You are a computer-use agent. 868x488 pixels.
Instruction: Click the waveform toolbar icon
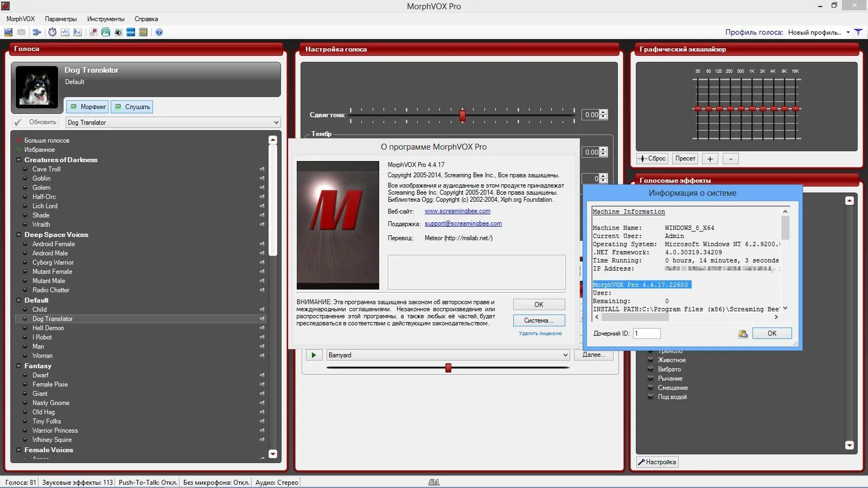[x=65, y=32]
